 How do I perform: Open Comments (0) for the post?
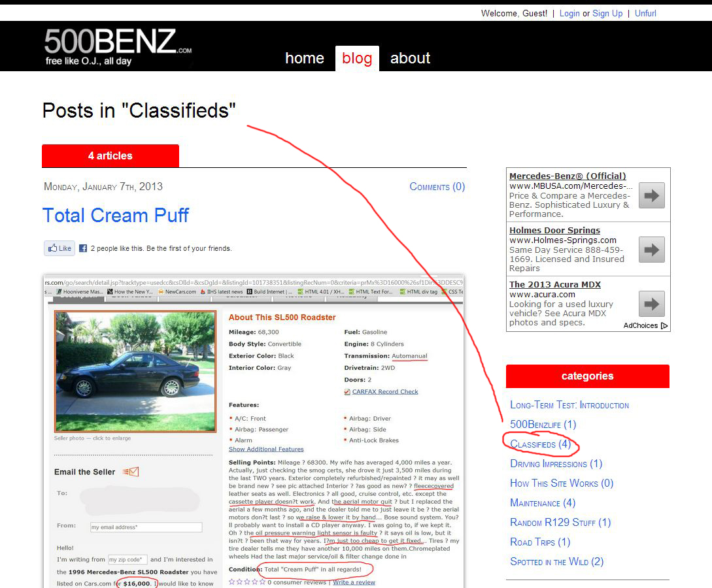(437, 186)
